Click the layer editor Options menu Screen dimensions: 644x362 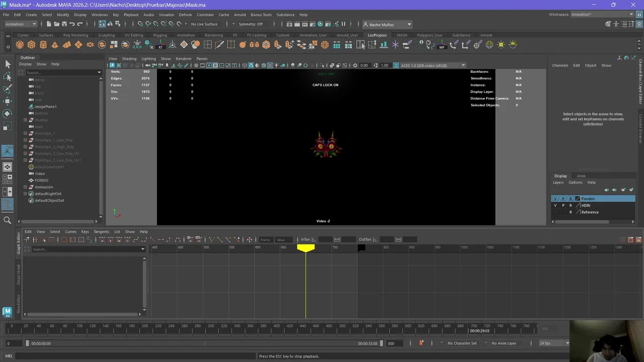[x=575, y=183]
